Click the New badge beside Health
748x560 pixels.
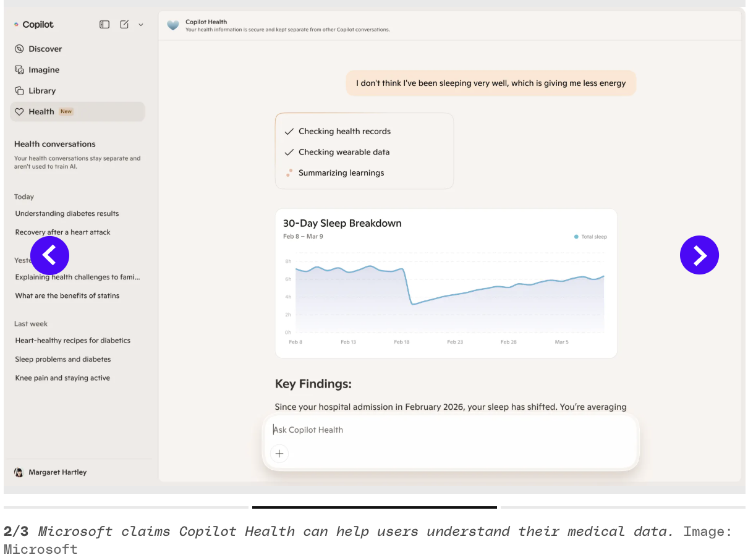tap(66, 112)
